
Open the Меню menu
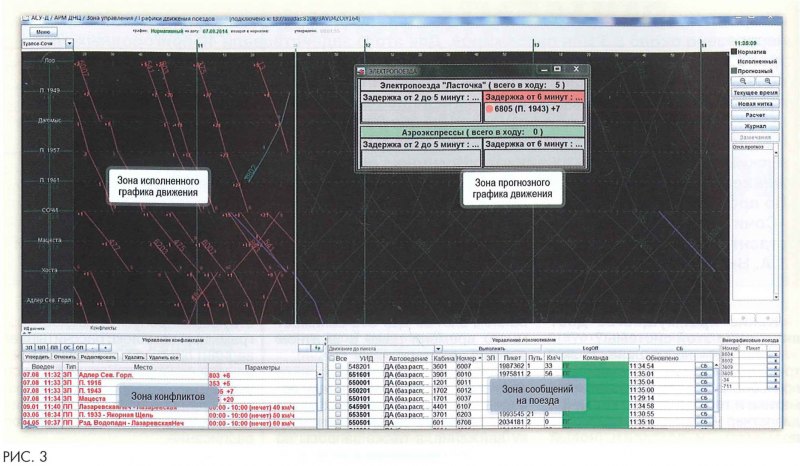click(44, 32)
